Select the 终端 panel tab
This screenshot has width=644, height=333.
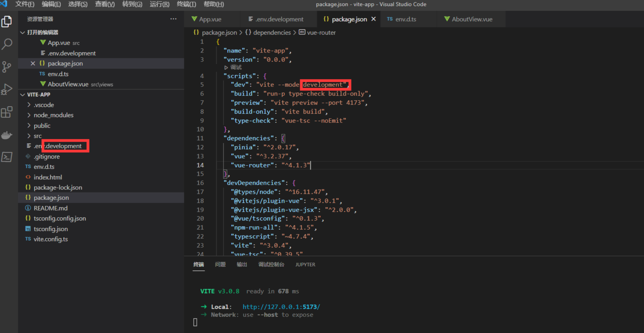199,264
